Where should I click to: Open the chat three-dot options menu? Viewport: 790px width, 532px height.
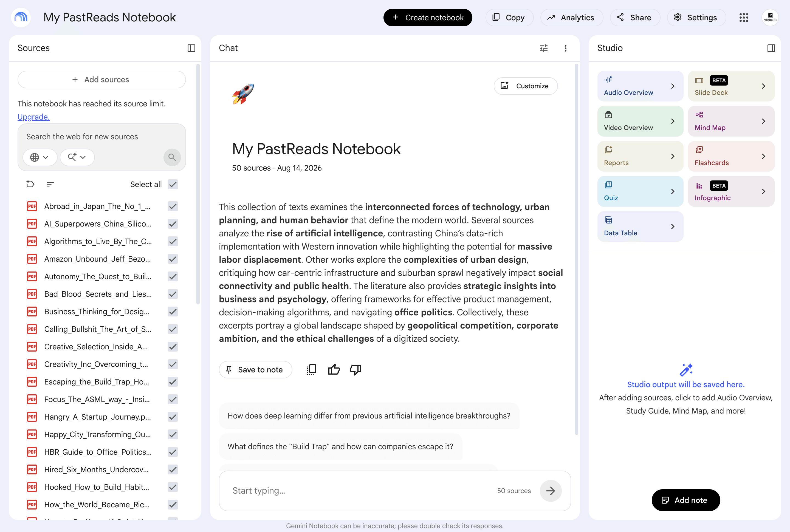(x=565, y=48)
